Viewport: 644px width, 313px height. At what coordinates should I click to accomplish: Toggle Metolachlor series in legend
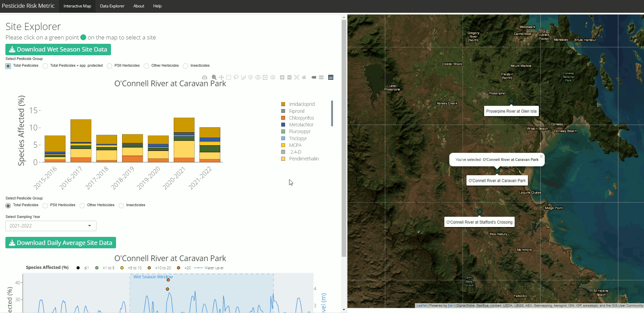[301, 125]
